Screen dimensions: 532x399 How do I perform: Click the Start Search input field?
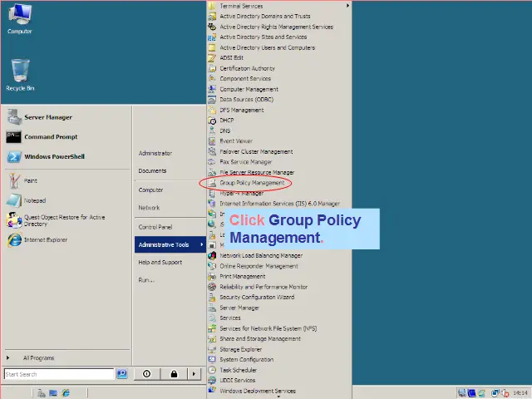pyautogui.click(x=58, y=374)
